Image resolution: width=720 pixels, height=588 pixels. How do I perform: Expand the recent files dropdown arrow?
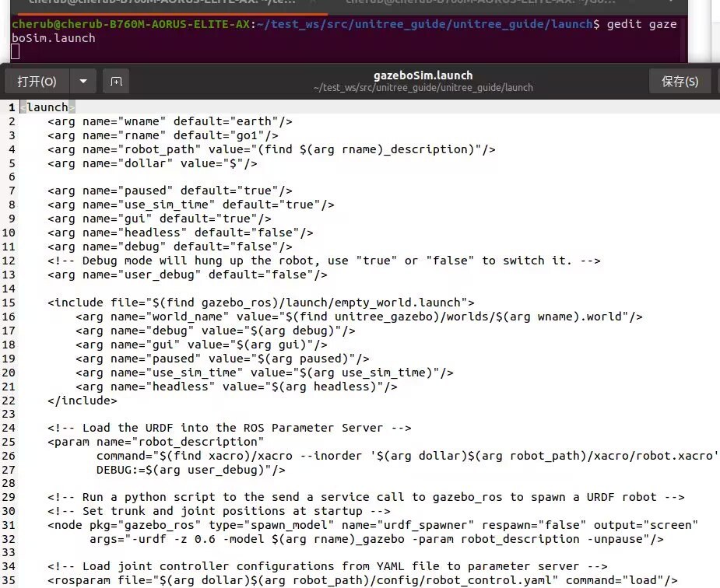point(83,81)
